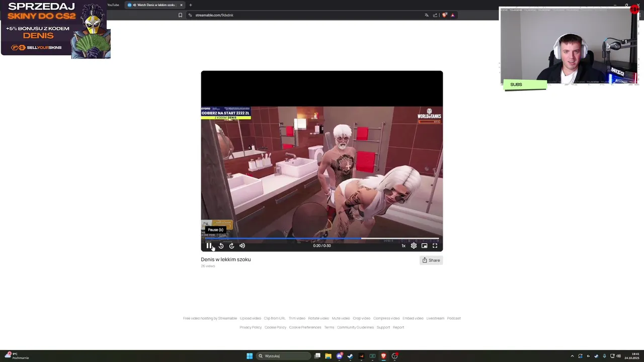644x362 pixels.
Task: Click the SUBS green label overlay
Action: tap(525, 84)
